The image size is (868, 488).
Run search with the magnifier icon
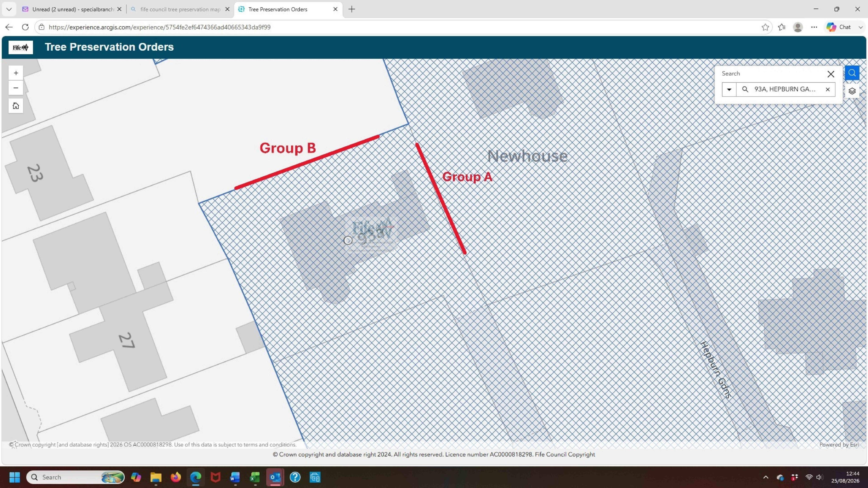click(x=745, y=89)
